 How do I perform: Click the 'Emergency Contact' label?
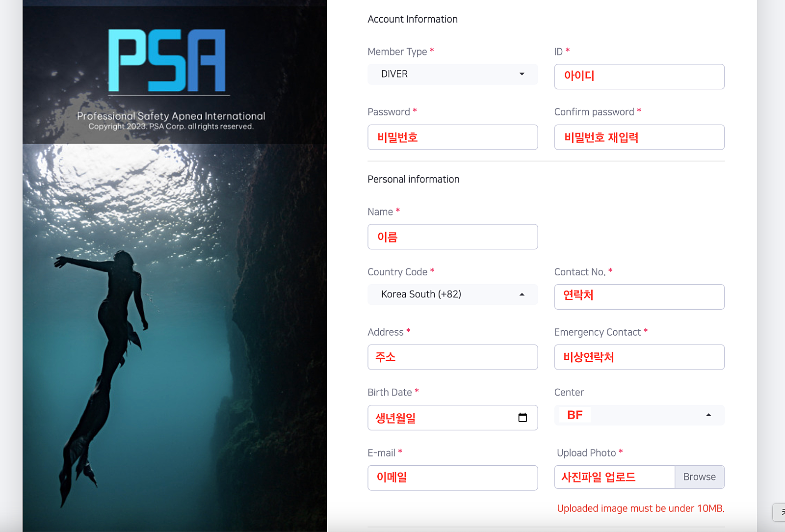tap(597, 332)
